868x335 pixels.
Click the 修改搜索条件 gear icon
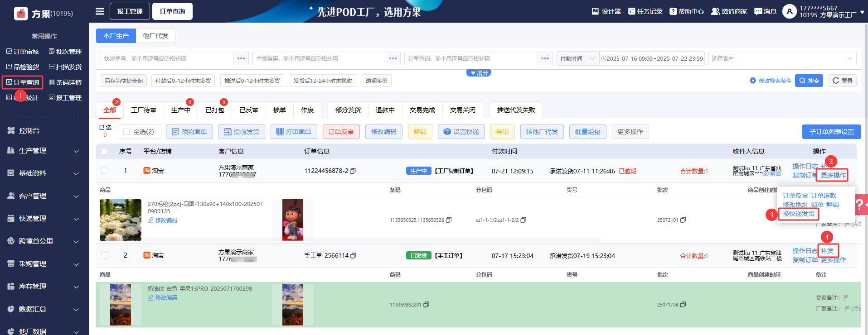coord(752,81)
